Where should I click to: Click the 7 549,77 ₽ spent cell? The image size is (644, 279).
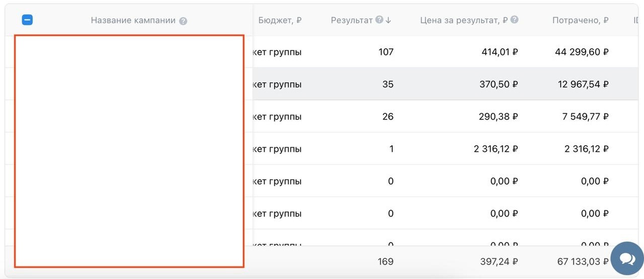click(x=586, y=117)
